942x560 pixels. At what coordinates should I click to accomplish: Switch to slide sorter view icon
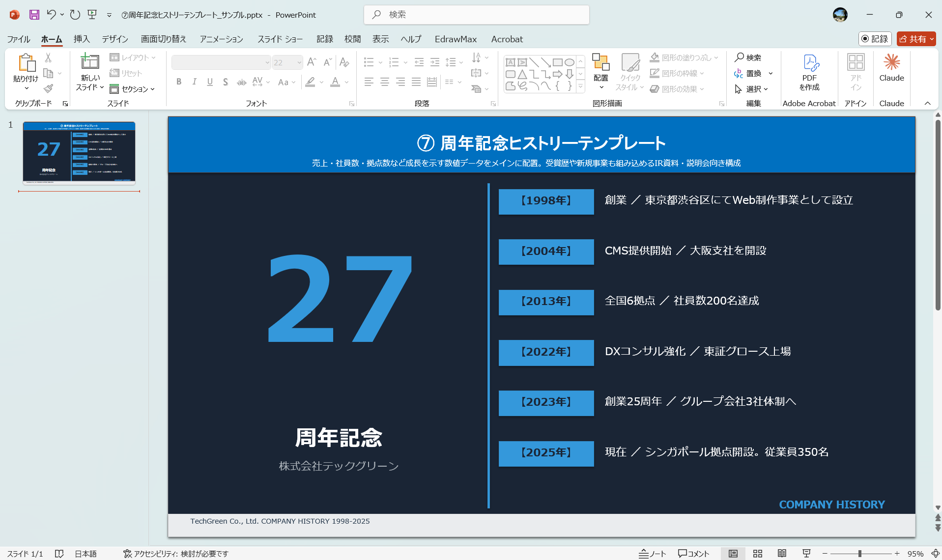(758, 554)
